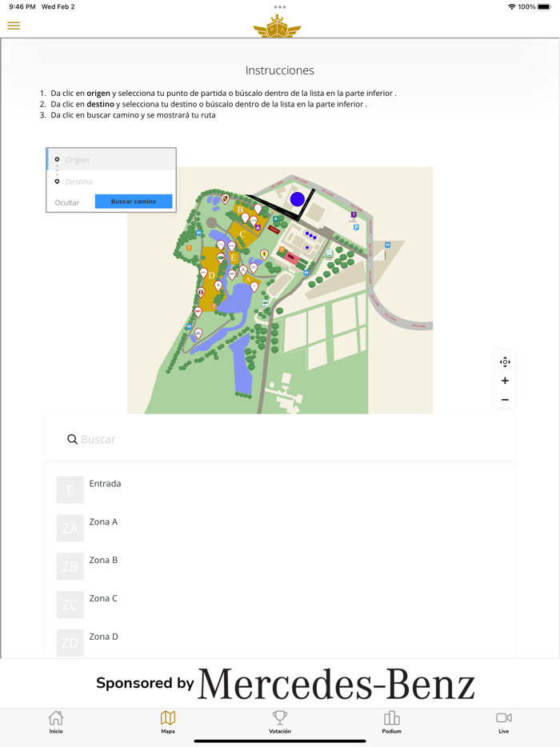Tap the battery indicator in status bar

(x=544, y=6)
